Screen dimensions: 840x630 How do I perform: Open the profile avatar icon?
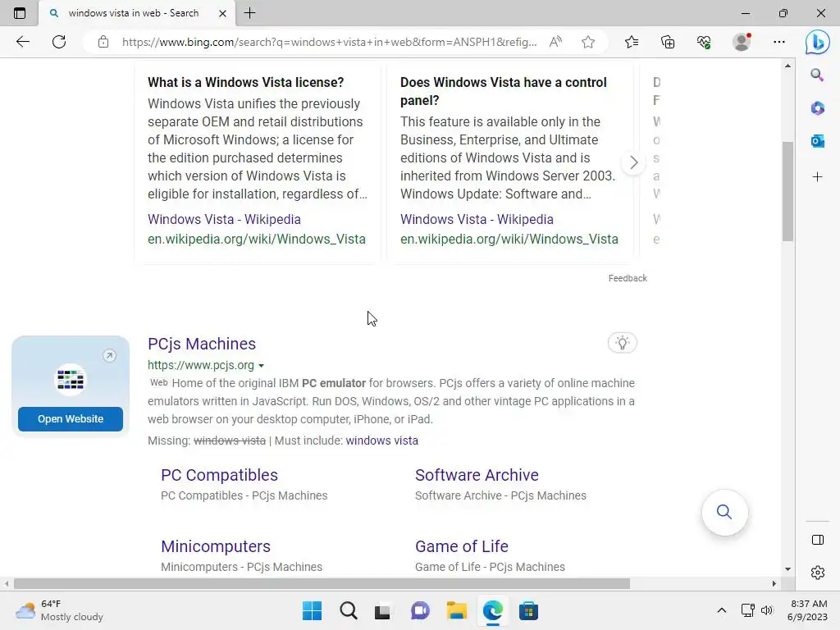pos(742,42)
